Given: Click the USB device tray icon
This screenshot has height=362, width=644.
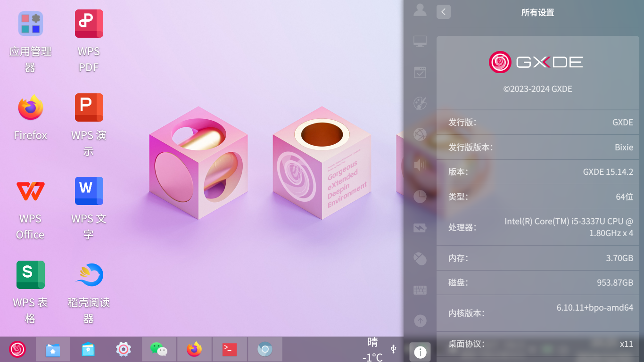Looking at the screenshot, I should (394, 349).
